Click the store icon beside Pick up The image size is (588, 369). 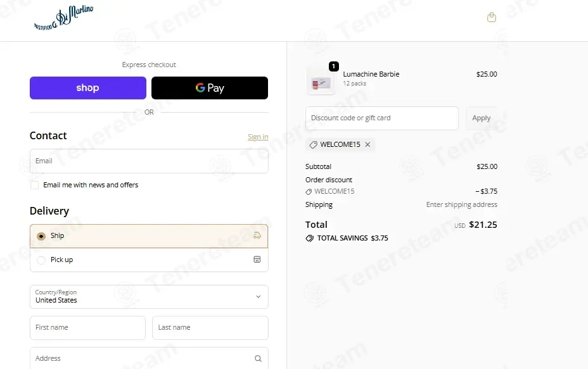[257, 260]
